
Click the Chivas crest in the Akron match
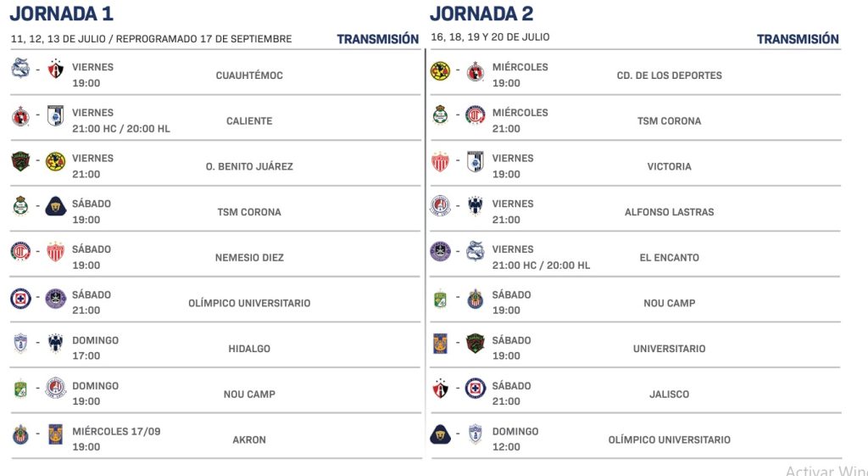tap(20, 435)
